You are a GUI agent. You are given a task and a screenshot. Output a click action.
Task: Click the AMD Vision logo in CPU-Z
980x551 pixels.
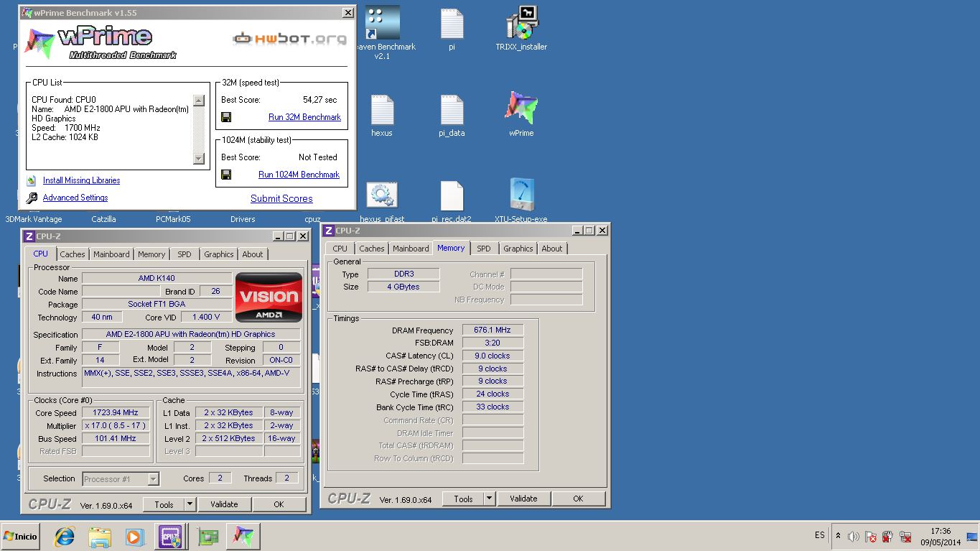click(x=269, y=297)
